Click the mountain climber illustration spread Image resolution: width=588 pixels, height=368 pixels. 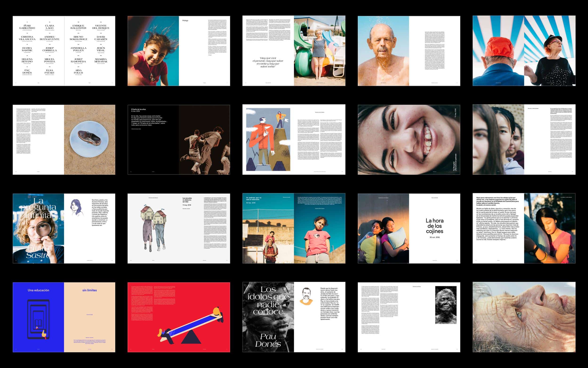tap(294, 140)
